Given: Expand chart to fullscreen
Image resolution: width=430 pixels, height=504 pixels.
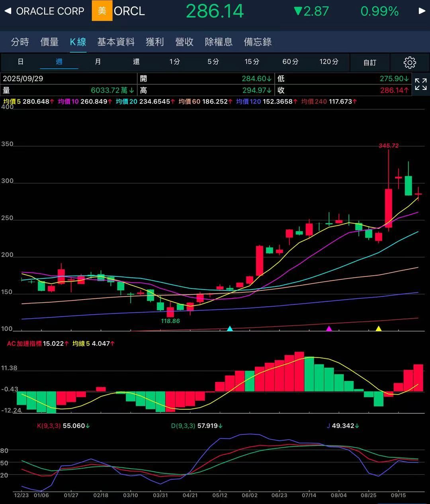Looking at the screenshot, I should point(421,84).
